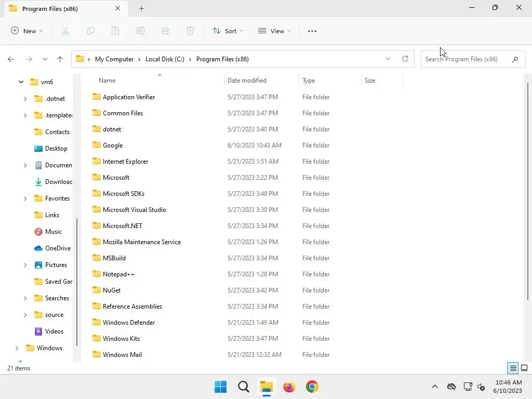532x399 pixels.
Task: Click the Delete trash icon
Action: coord(190,31)
